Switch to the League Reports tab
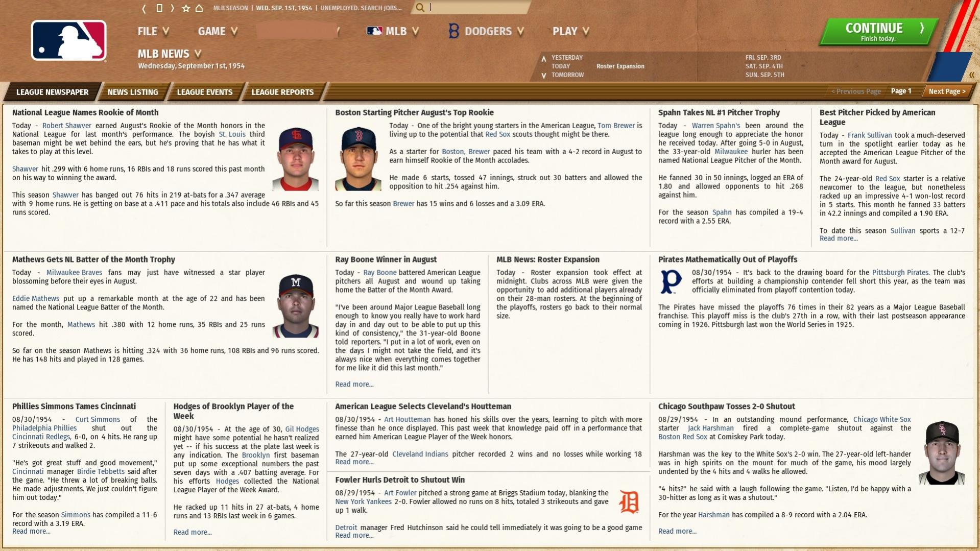The image size is (980, 551). click(282, 92)
